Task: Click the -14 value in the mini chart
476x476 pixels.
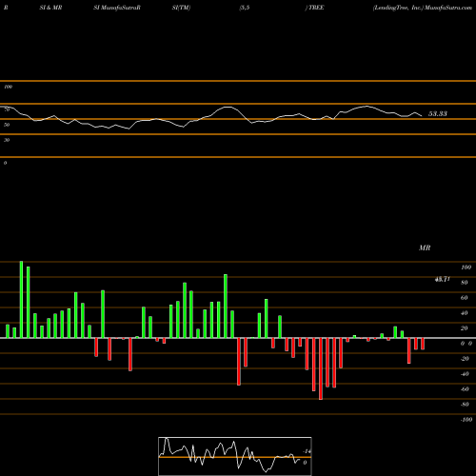Action: [x=307, y=451]
